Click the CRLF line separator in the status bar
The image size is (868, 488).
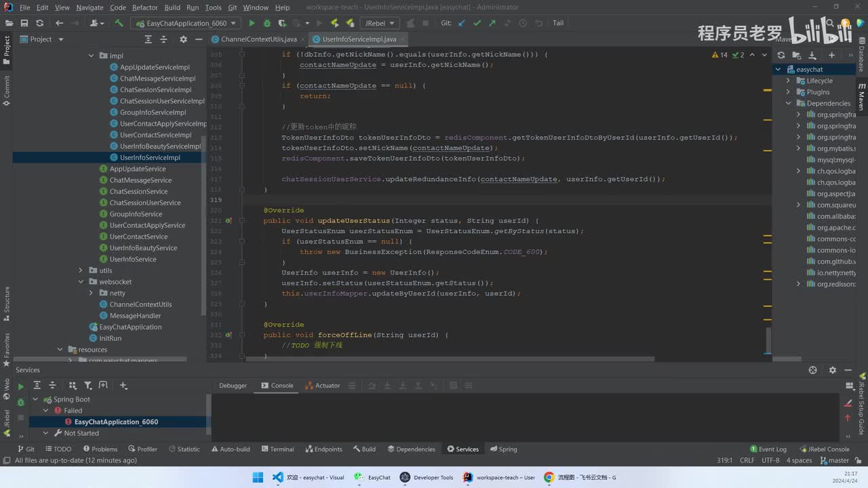pos(747,460)
